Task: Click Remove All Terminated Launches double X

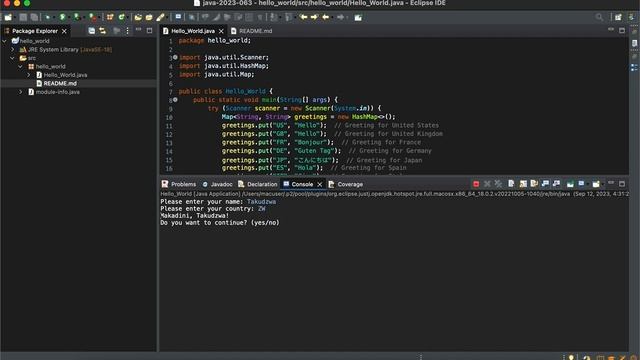Action: [x=498, y=184]
